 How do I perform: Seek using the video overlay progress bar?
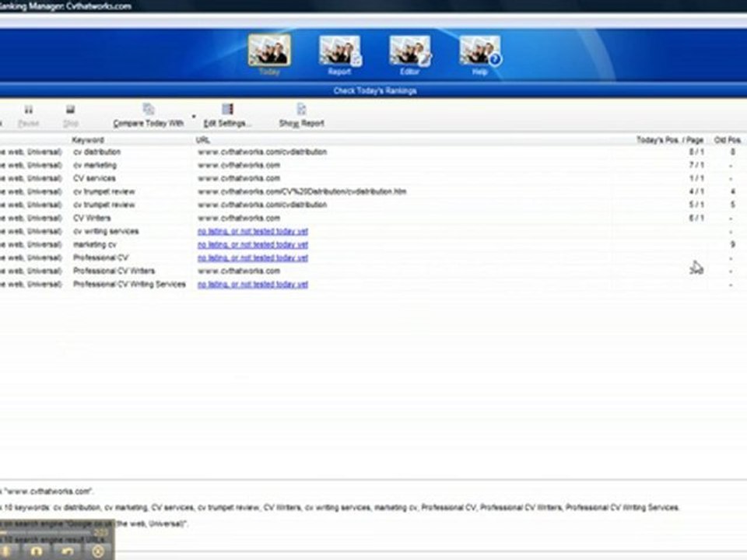(47, 532)
